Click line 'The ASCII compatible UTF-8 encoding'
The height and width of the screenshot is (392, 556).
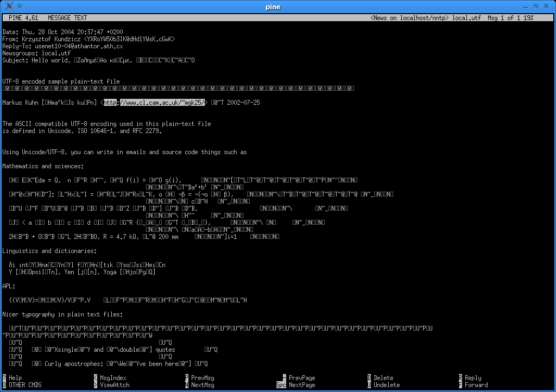pyautogui.click(x=107, y=124)
